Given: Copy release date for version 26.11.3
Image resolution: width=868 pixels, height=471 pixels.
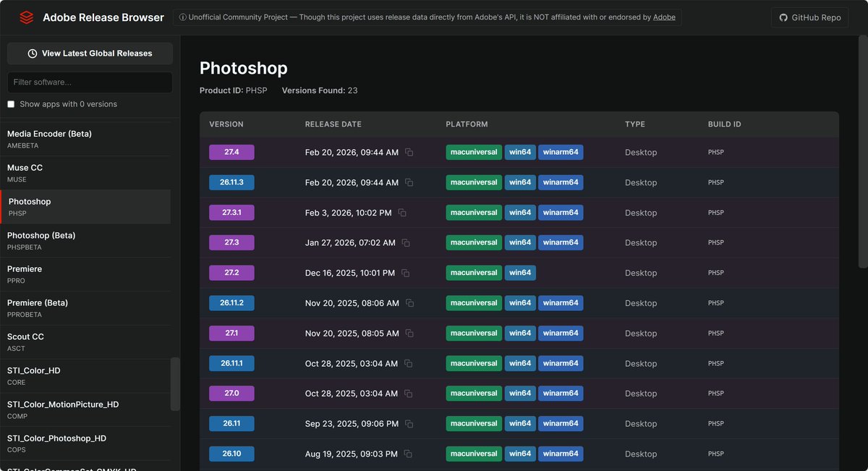Looking at the screenshot, I should (409, 182).
